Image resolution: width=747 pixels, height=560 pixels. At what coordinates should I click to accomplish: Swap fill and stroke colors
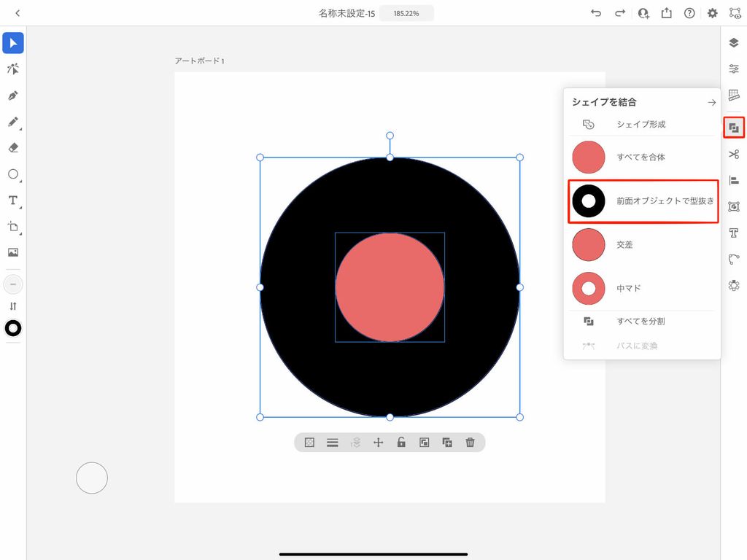pyautogui.click(x=13, y=306)
